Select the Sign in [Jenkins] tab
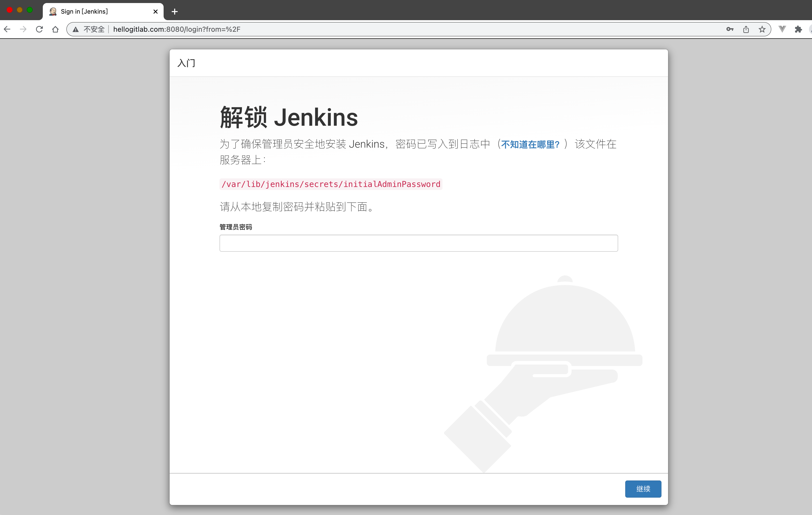 101,12
